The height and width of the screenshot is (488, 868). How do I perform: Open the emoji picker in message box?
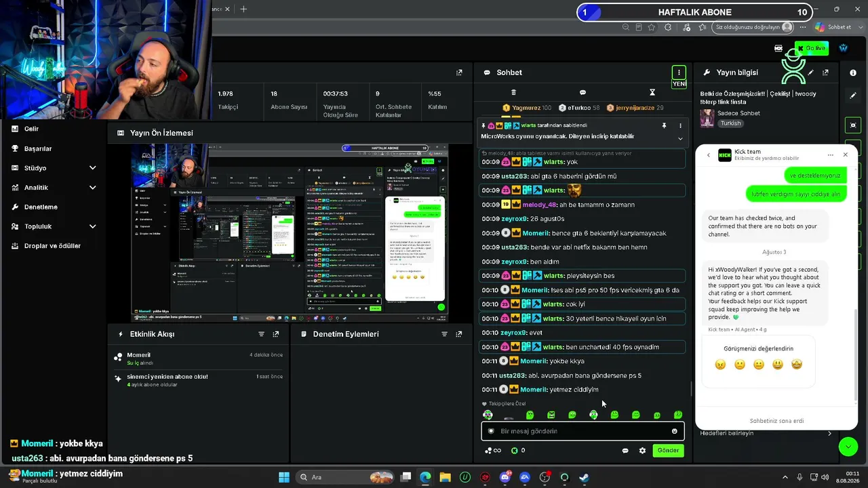coord(674,431)
